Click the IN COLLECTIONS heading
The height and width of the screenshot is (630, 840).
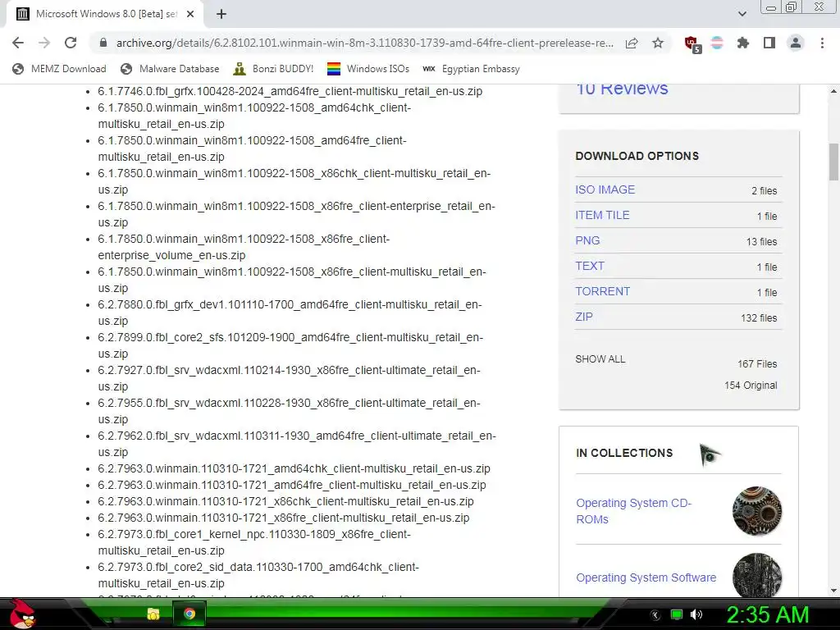point(624,453)
